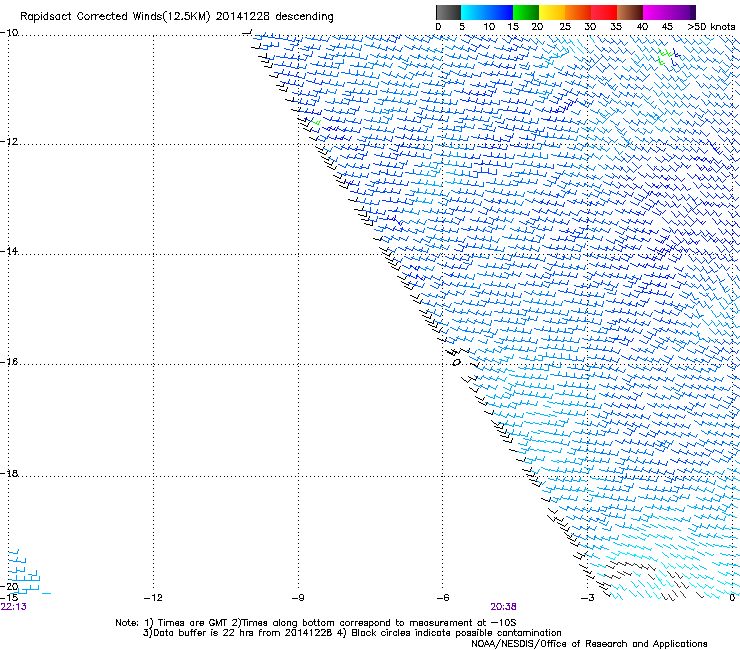Click the red 30-35 knots legend segment
This screenshot has height=650, width=740.
604,12
